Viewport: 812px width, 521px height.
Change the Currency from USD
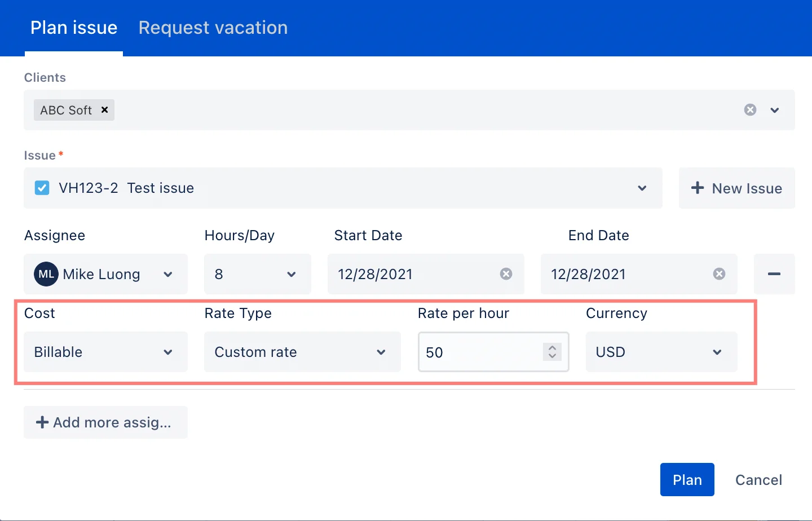(x=717, y=352)
